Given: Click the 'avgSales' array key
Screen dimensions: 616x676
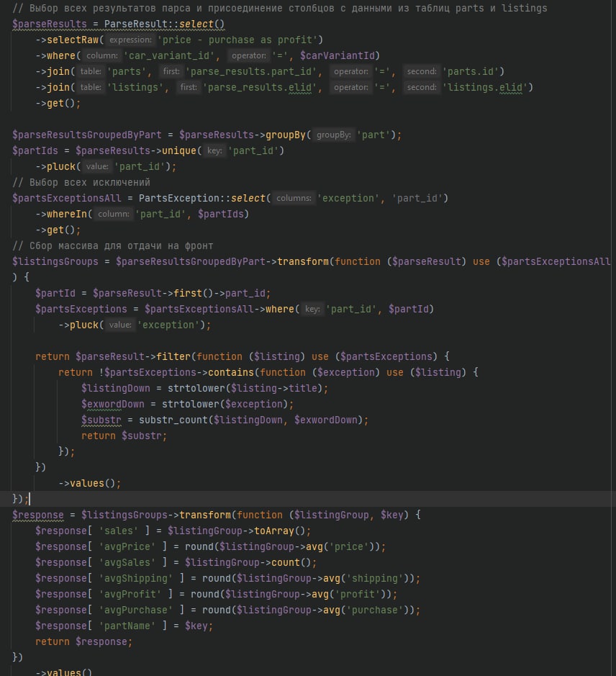Looking at the screenshot, I should click(x=127, y=563).
